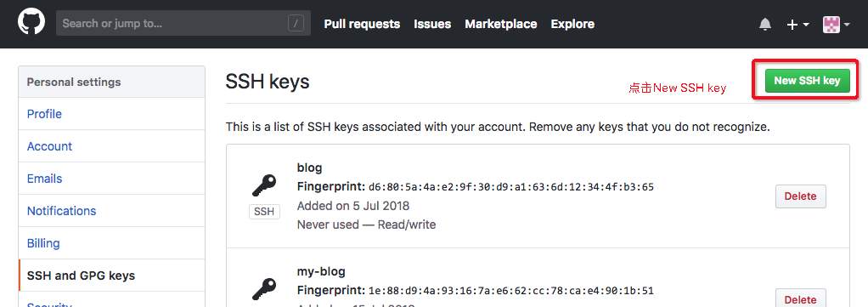The height and width of the screenshot is (307, 868).
Task: Click the slash shortcut icon in search
Action: point(296,23)
